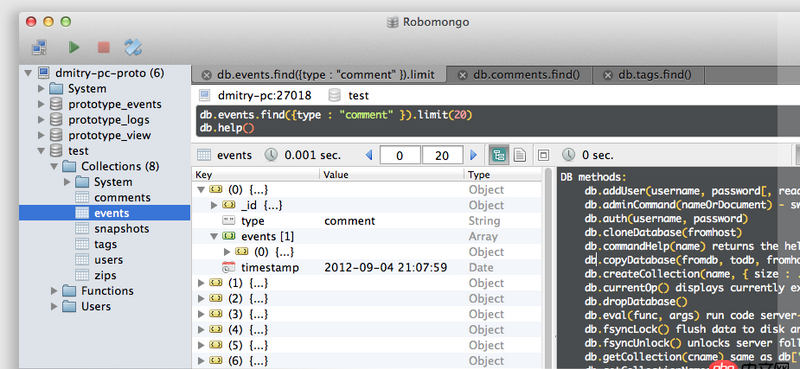The height and width of the screenshot is (369, 800).
Task: Switch results to tree view mode
Action: (498, 155)
